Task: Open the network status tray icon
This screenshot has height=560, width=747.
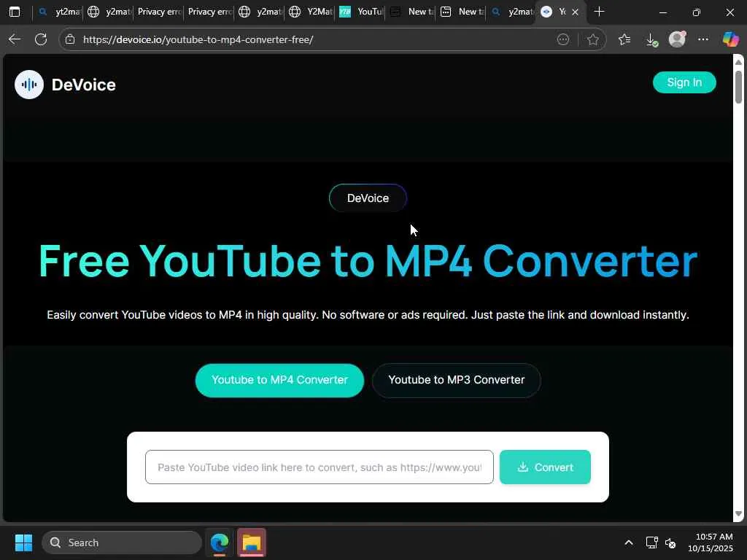Action: [x=651, y=542]
